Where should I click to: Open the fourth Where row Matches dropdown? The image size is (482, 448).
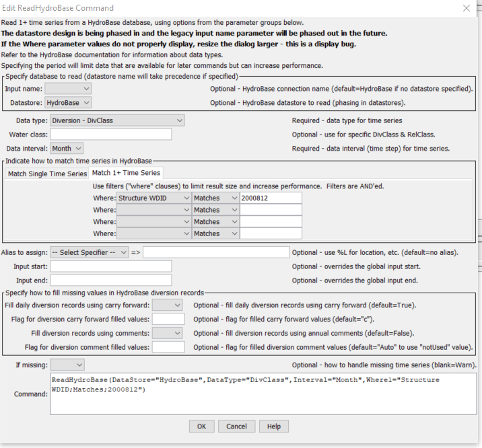tap(215, 233)
